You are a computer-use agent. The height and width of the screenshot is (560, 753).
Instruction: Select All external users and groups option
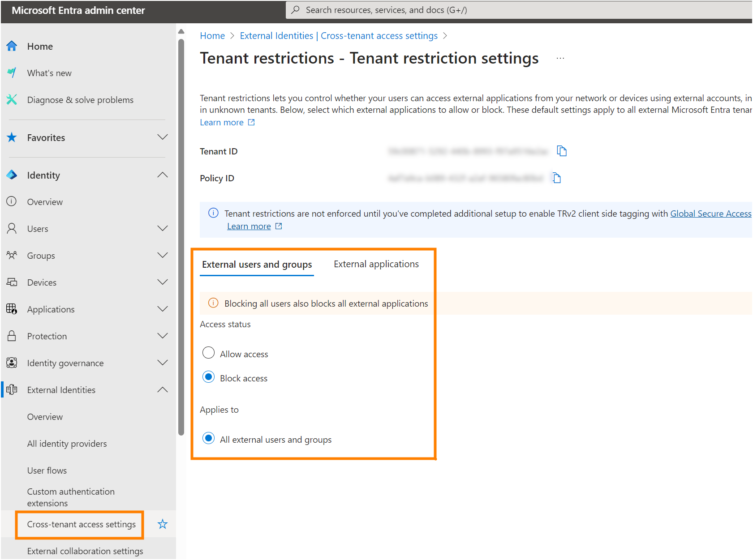pyautogui.click(x=208, y=438)
